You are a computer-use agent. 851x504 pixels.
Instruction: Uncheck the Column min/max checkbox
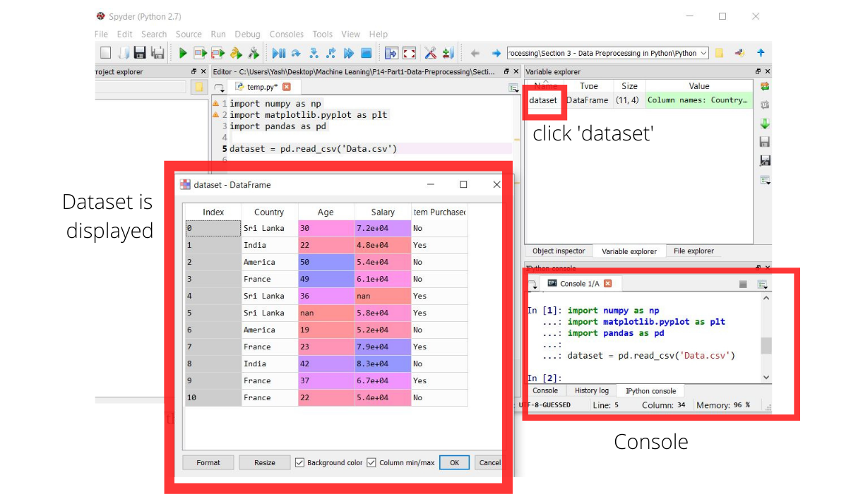pyautogui.click(x=371, y=462)
